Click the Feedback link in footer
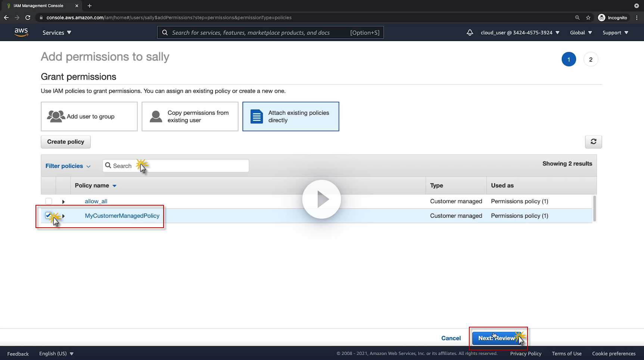This screenshot has width=644, height=360. (x=18, y=354)
